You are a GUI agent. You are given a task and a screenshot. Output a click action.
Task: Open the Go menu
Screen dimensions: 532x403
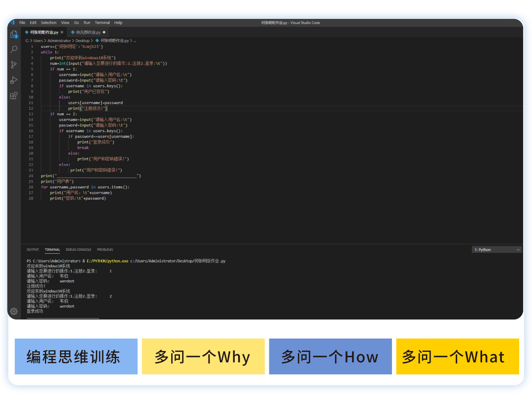[x=76, y=23]
